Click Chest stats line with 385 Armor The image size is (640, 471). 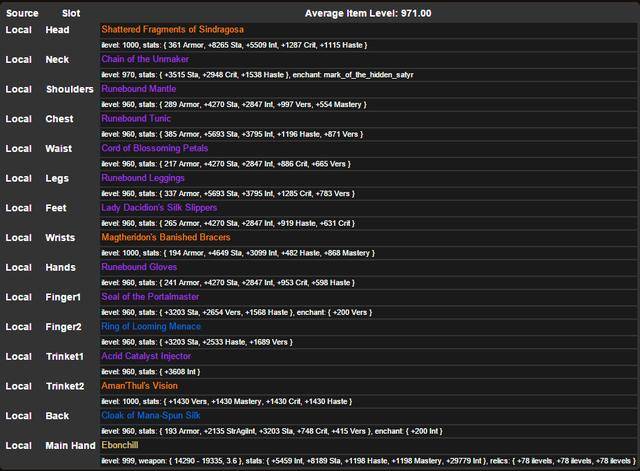point(232,134)
